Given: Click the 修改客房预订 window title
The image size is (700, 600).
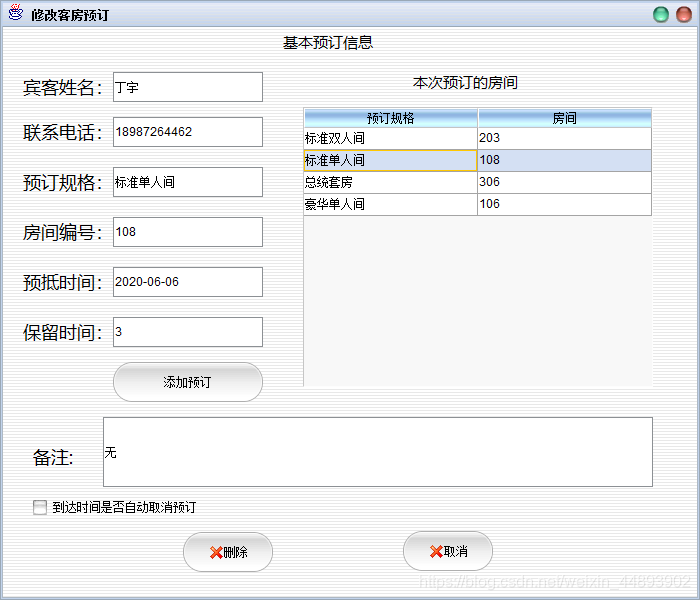Looking at the screenshot, I should click(x=70, y=15).
